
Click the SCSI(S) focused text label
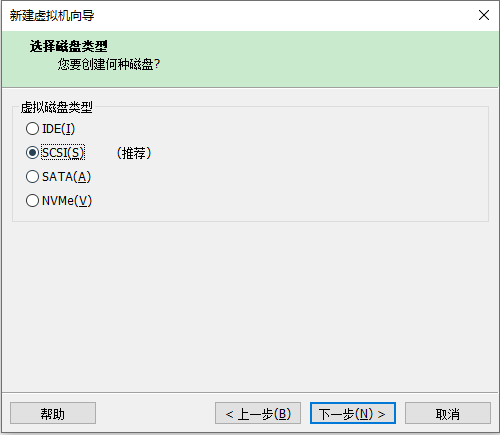point(63,153)
